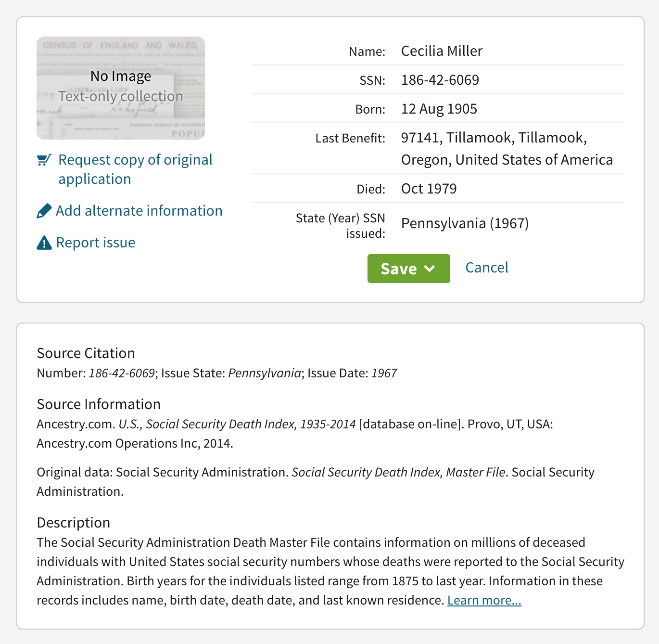Click the Source Citation heading
Screen dimensions: 659x644
click(86, 353)
